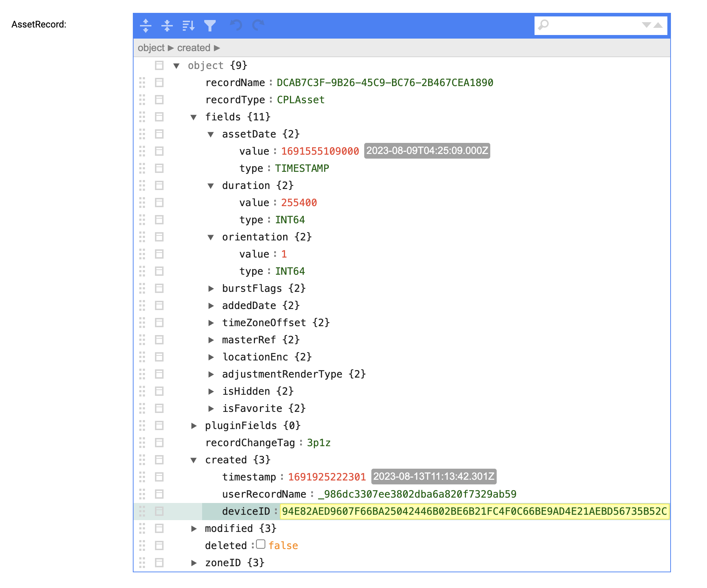Toggle the deleted false checkbox
Screen dimensions: 707x588
261,544
